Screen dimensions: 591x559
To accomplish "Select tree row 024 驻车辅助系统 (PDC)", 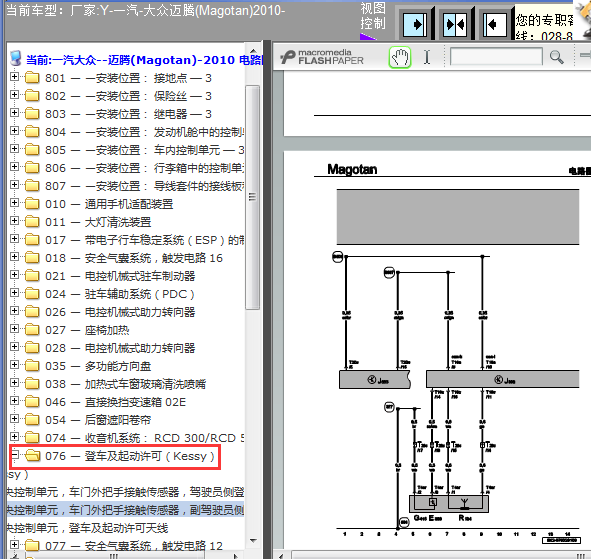I will tap(120, 294).
